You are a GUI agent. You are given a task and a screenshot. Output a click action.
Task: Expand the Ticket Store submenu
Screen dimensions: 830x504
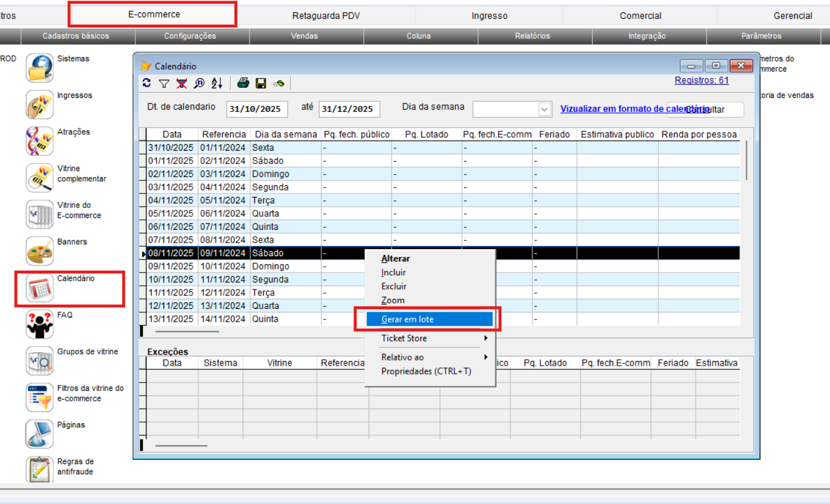[433, 338]
